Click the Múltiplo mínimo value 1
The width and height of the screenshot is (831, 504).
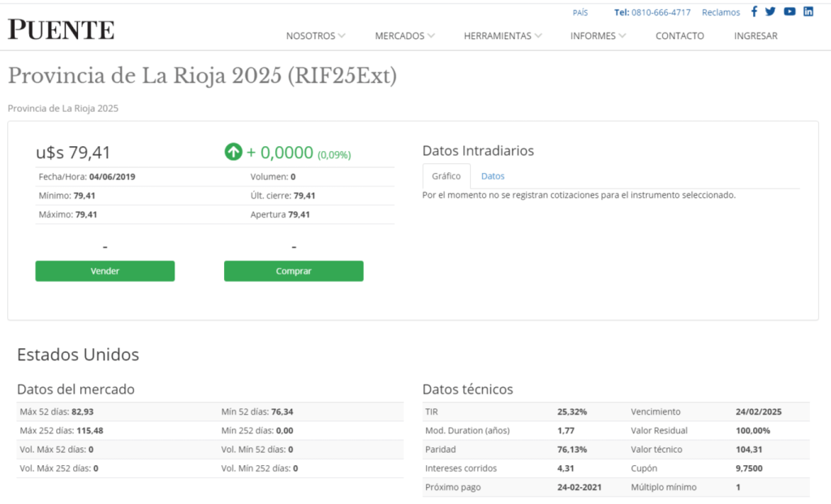click(x=738, y=487)
